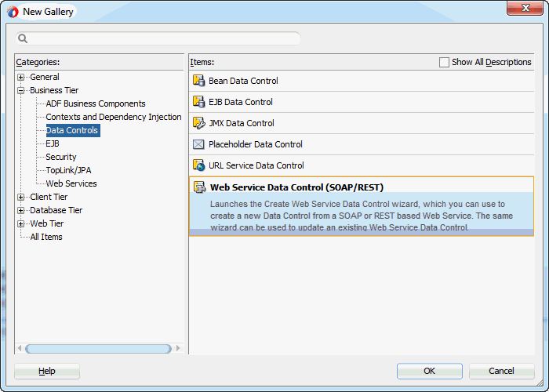Choose JMX Data Control item

pos(362,123)
